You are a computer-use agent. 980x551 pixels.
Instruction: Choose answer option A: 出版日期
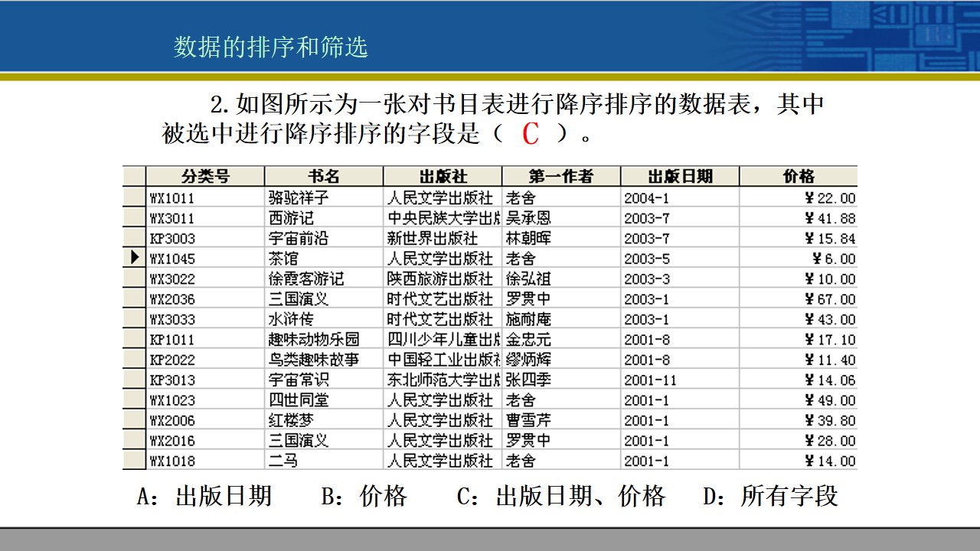point(204,496)
